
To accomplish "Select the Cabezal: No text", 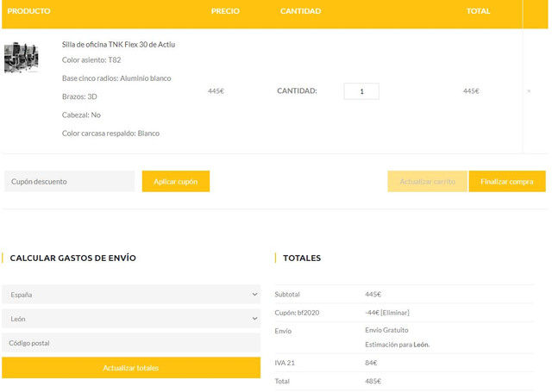I will (x=81, y=115).
